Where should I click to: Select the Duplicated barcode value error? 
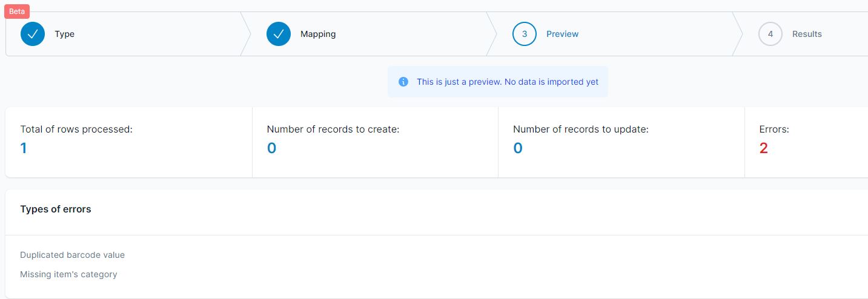(72, 255)
